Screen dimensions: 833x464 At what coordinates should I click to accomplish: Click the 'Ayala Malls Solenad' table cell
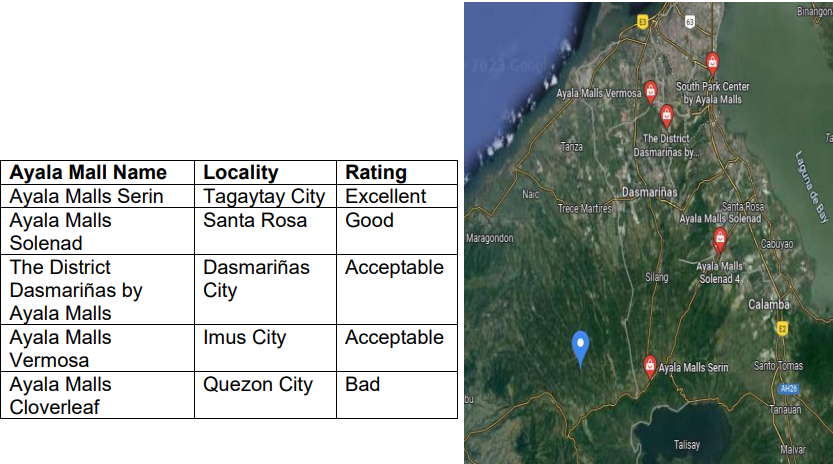98,231
